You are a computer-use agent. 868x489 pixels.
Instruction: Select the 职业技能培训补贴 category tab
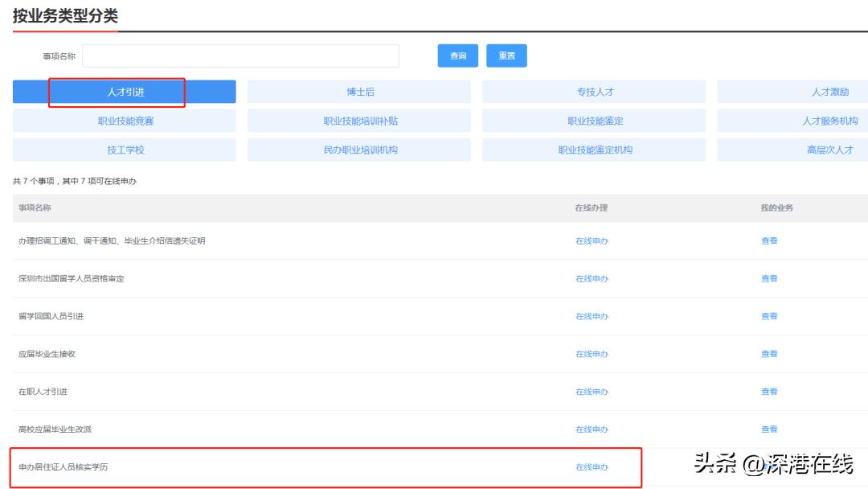point(359,121)
